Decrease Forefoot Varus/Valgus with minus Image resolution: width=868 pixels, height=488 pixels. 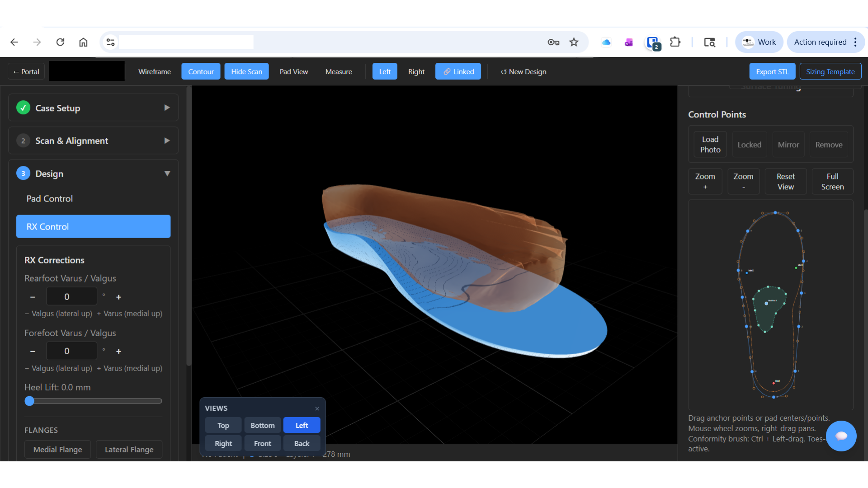(x=33, y=351)
